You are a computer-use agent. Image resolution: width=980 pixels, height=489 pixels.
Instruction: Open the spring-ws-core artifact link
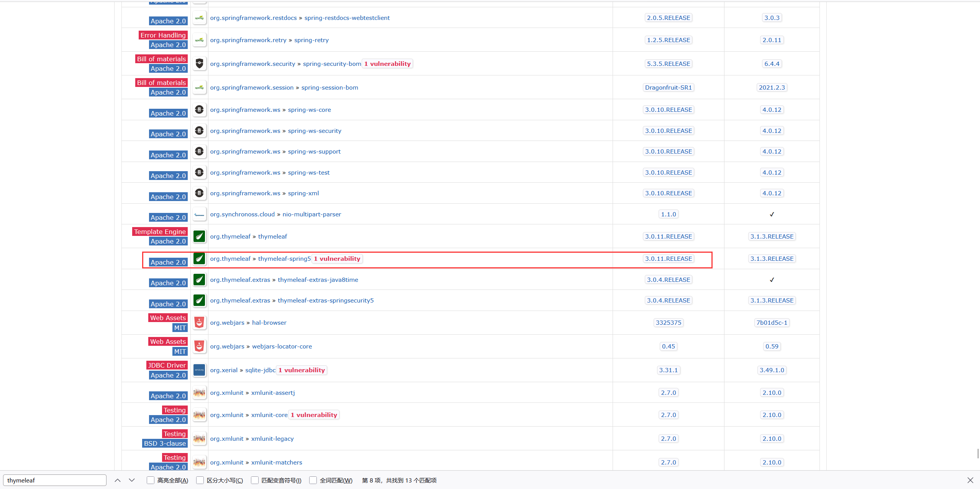310,110
